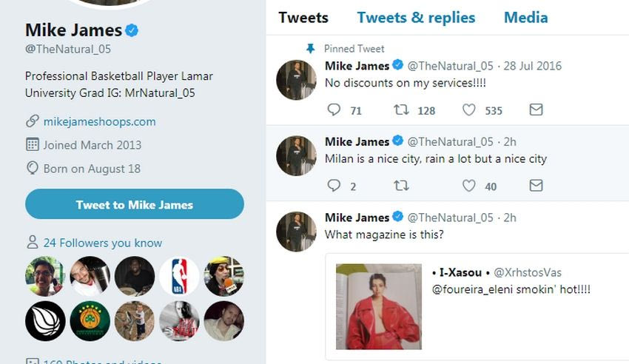Open Mike James avatar on Milan tweet

[x=296, y=156]
